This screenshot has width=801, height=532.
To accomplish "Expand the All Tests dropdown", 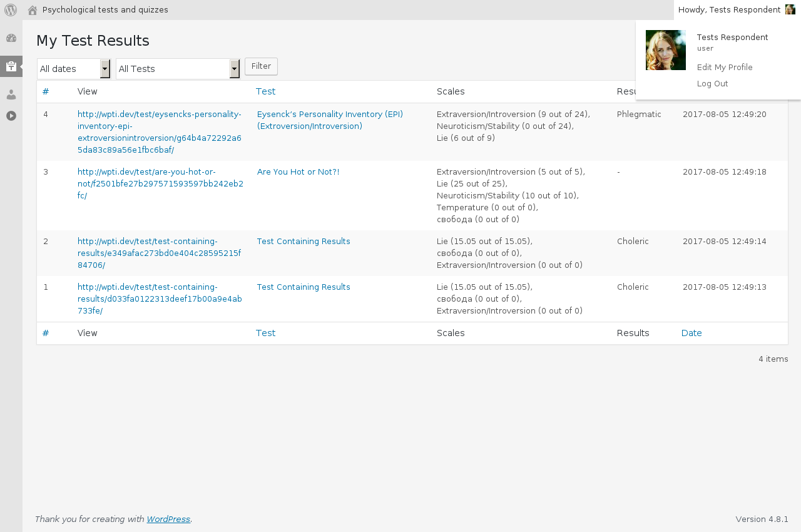I will (x=178, y=69).
